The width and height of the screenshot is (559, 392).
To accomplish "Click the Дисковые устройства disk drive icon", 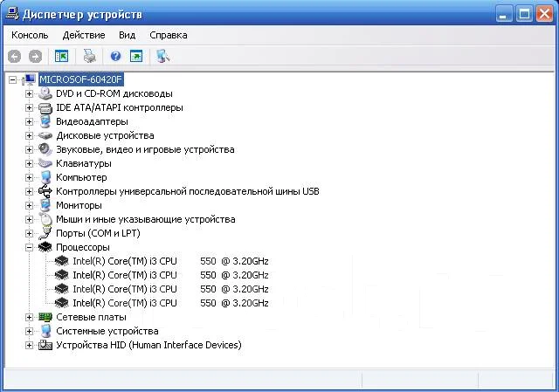I will coord(45,136).
